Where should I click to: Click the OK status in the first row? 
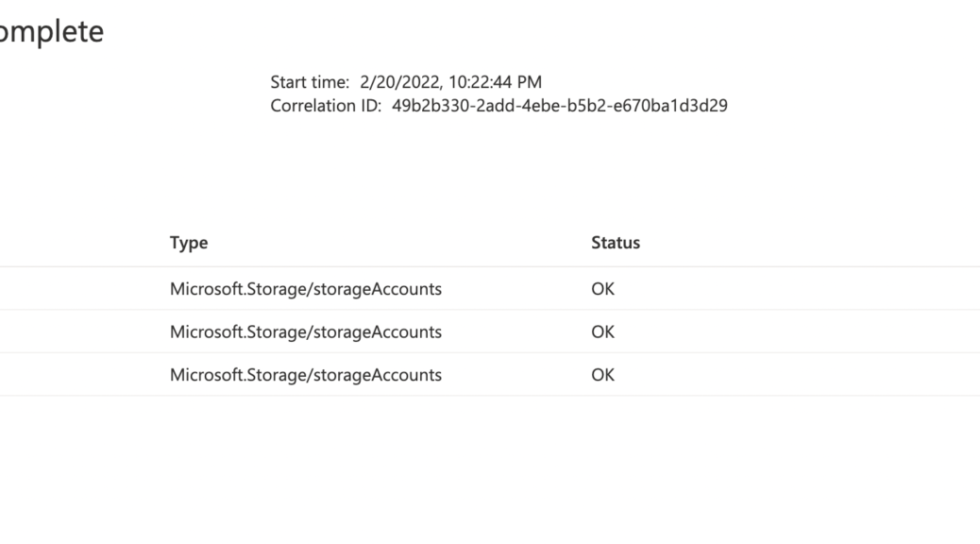(x=603, y=289)
